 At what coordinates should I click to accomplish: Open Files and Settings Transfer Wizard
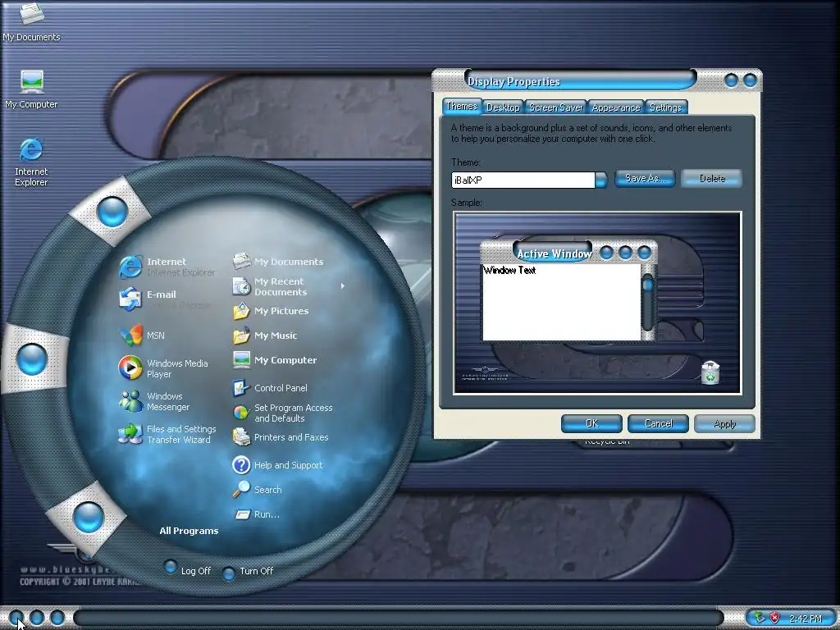pos(167,434)
